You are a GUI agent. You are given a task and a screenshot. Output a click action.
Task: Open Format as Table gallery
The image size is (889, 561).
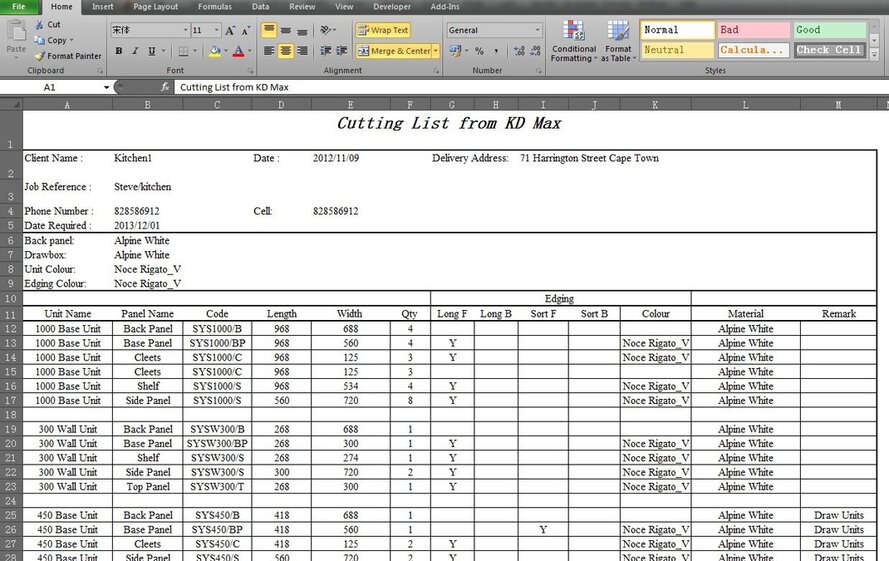pos(617,41)
